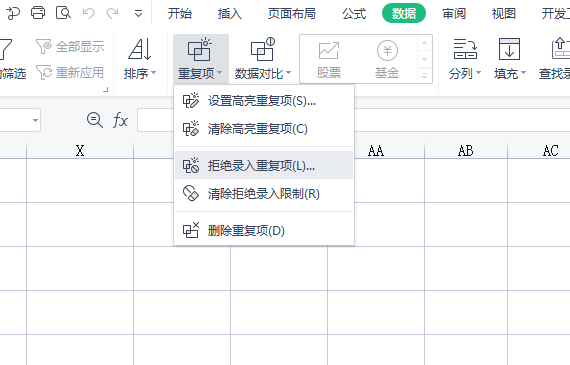Click the print icon in quick access toolbar
This screenshot has height=365, width=570.
38,13
